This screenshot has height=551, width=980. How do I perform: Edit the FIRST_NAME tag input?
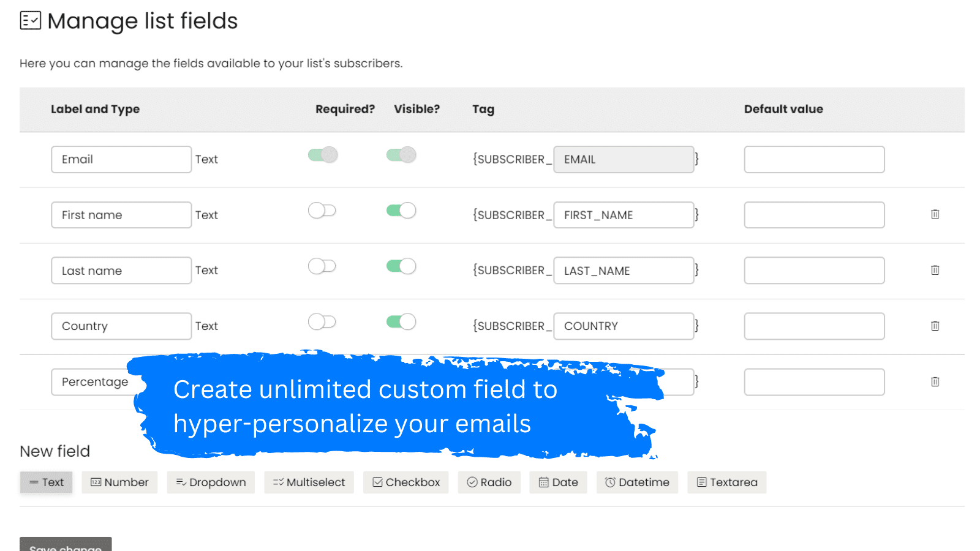click(x=624, y=215)
